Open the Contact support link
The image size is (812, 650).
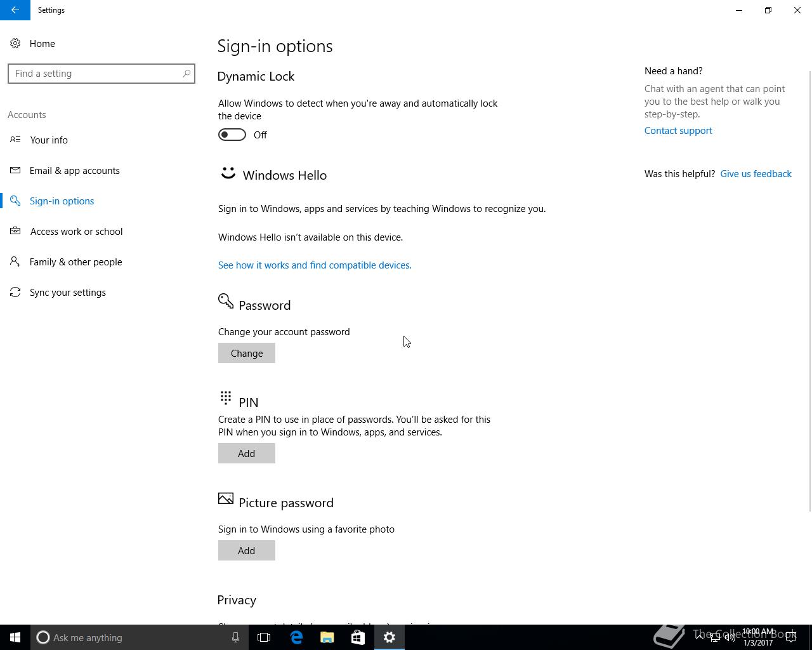click(x=678, y=131)
